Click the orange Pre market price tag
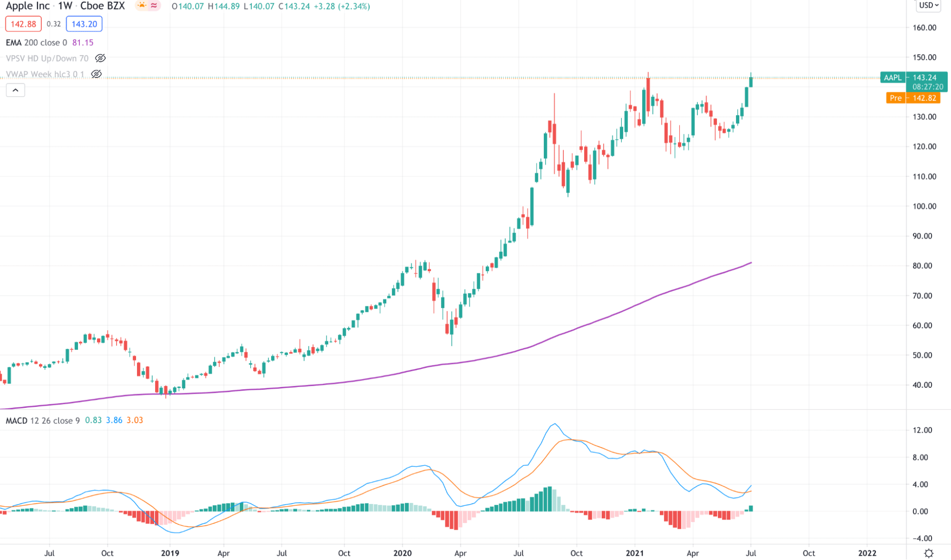 coord(913,98)
